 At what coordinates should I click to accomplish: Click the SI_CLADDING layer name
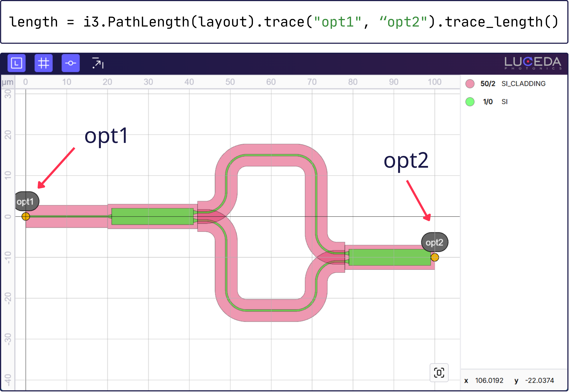[x=523, y=84]
